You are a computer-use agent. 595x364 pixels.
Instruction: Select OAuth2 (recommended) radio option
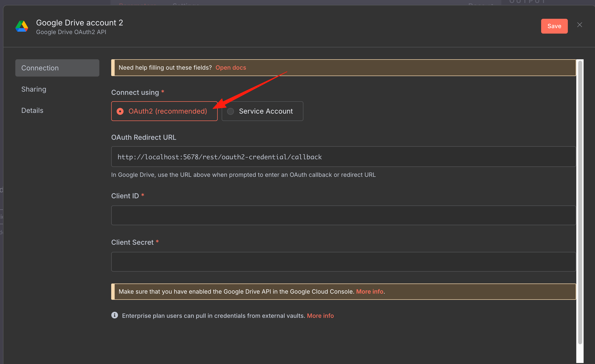[164, 111]
